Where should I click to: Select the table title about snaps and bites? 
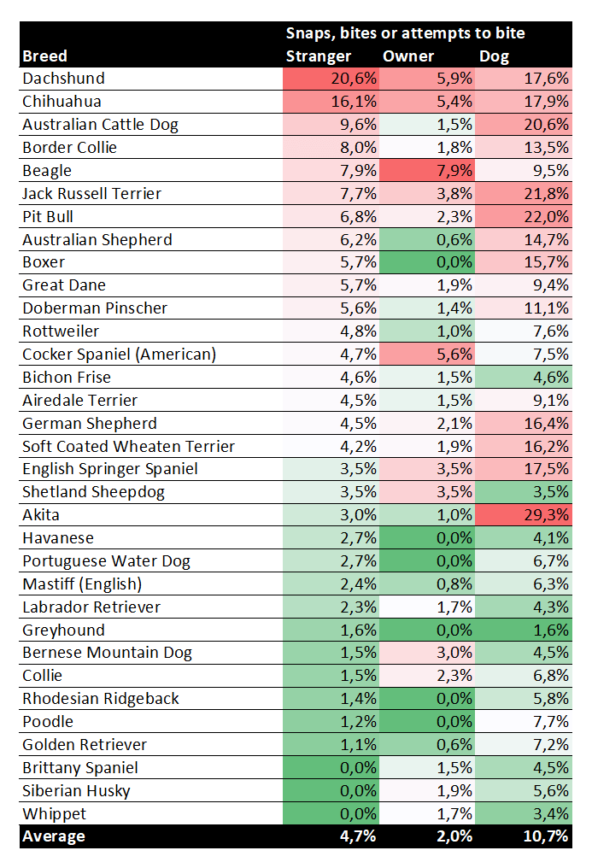tap(405, 33)
